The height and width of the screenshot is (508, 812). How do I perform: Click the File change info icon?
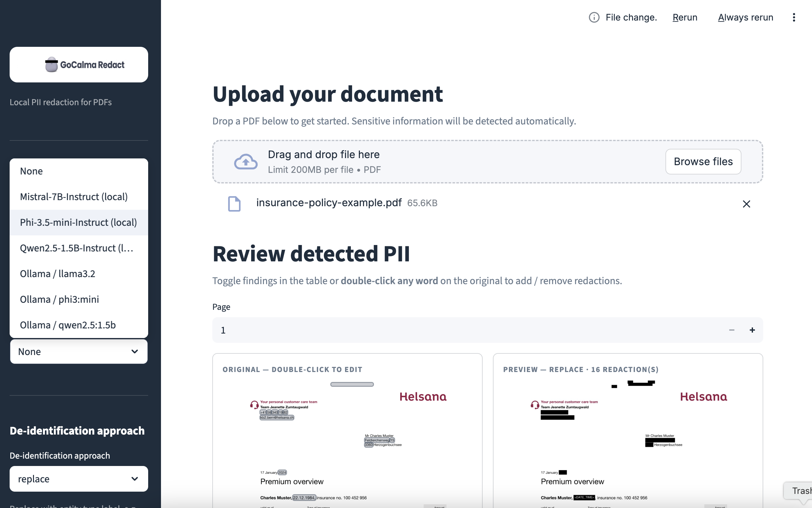(594, 17)
